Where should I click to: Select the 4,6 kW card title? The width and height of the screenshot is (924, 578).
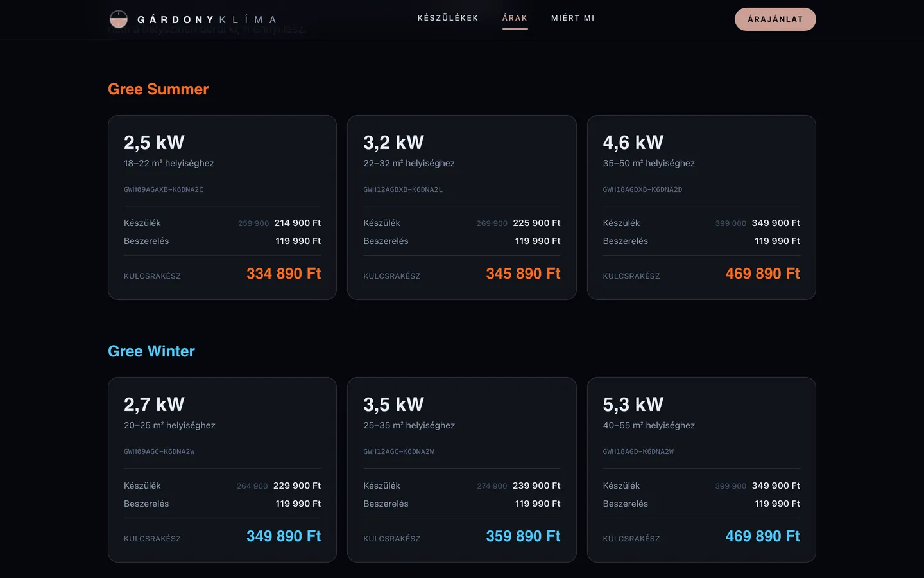[633, 142]
